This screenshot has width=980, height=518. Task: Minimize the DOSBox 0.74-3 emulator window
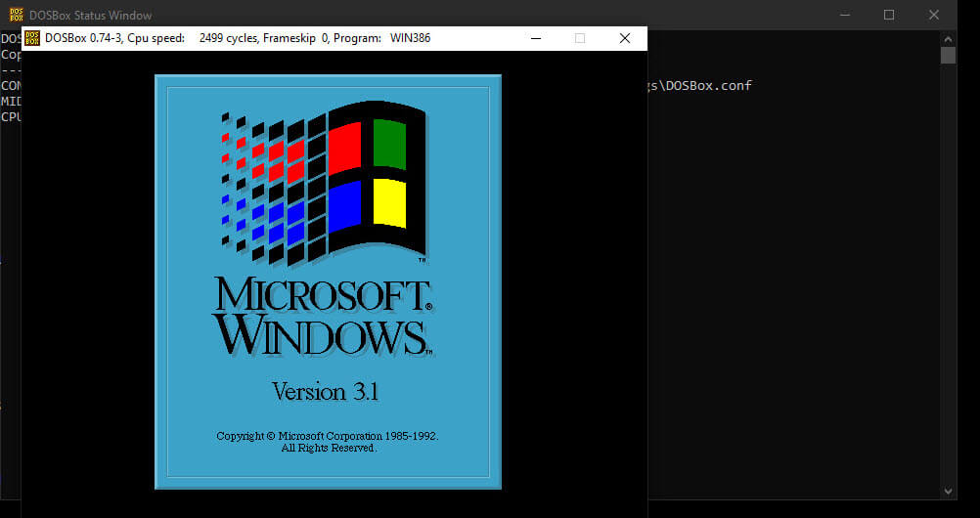click(x=536, y=38)
